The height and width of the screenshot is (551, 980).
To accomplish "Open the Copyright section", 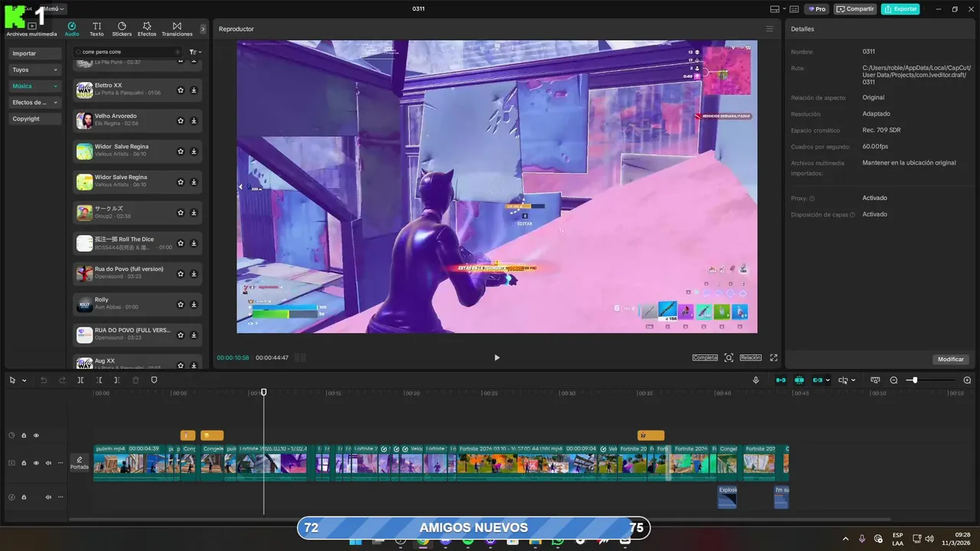I will click(35, 119).
